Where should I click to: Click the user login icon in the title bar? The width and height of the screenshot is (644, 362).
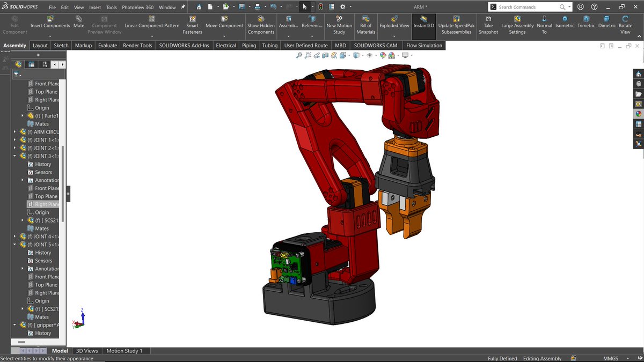pyautogui.click(x=581, y=7)
